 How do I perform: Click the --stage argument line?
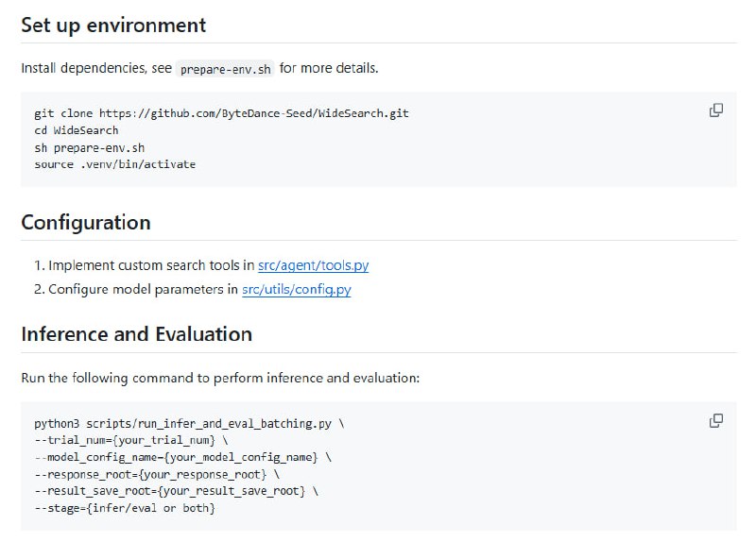coord(125,508)
